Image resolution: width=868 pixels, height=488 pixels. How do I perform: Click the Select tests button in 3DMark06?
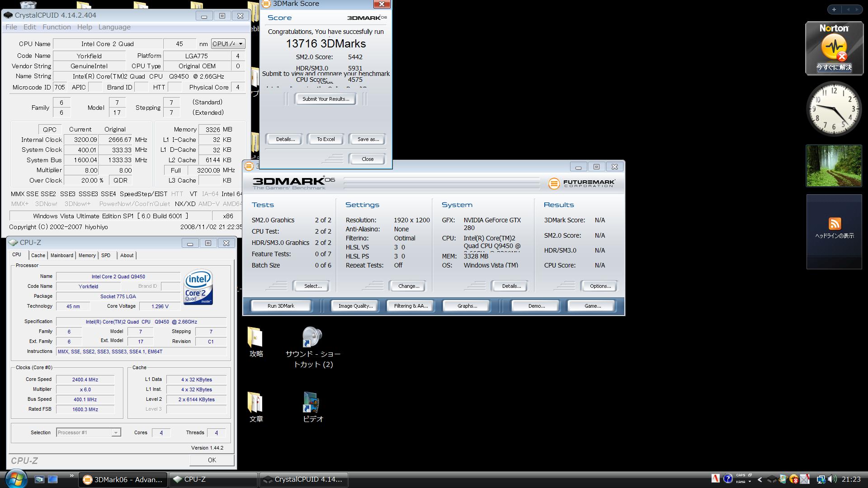coord(312,286)
